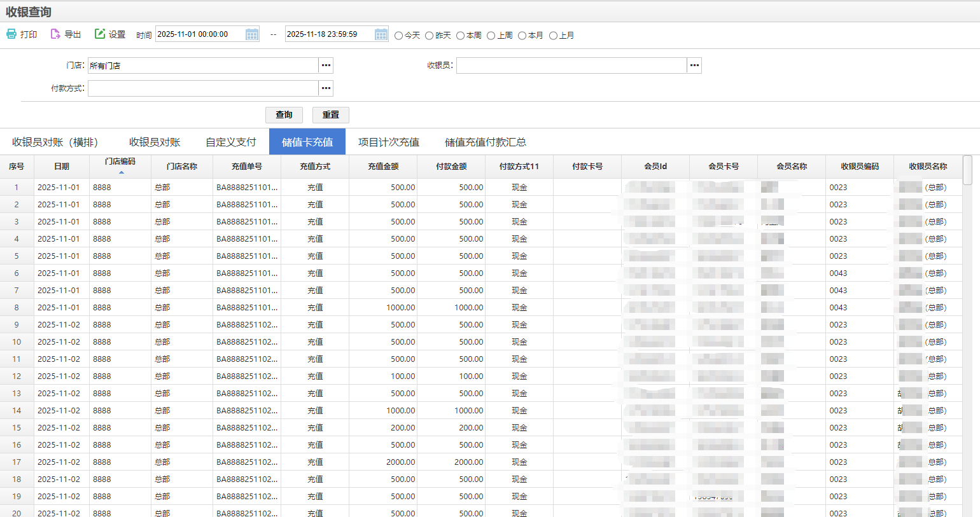
Task: Sort by the 充值金额 column header
Action: point(383,167)
